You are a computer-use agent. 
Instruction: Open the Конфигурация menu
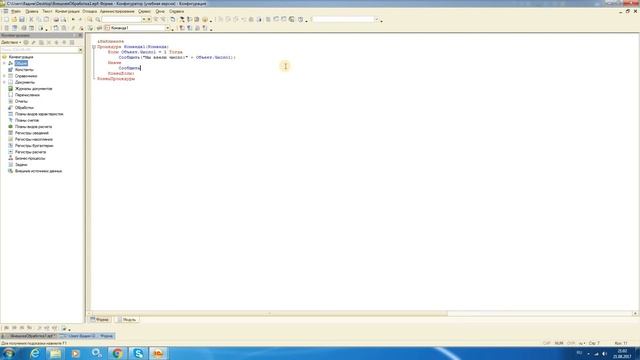(x=67, y=11)
